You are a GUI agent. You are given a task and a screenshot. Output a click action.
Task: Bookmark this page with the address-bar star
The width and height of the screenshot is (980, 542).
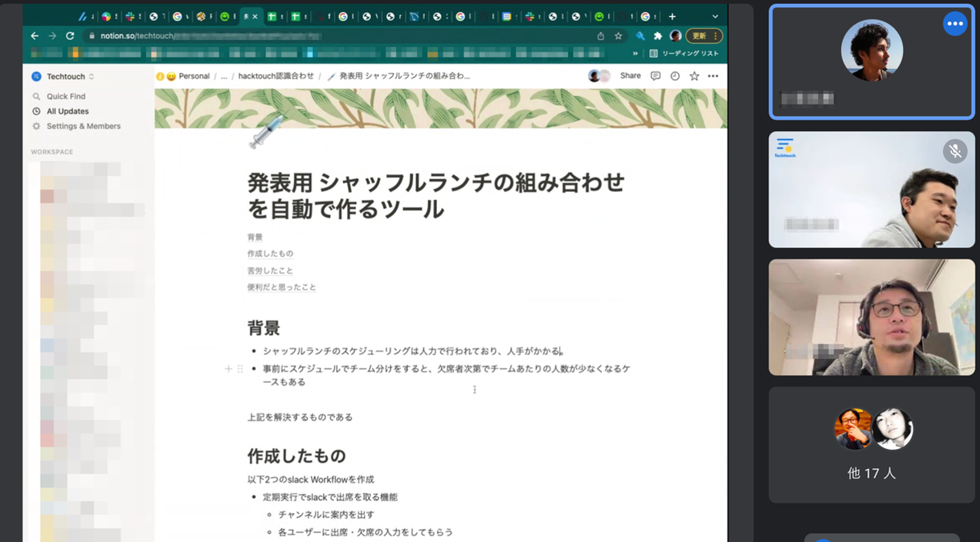click(618, 36)
